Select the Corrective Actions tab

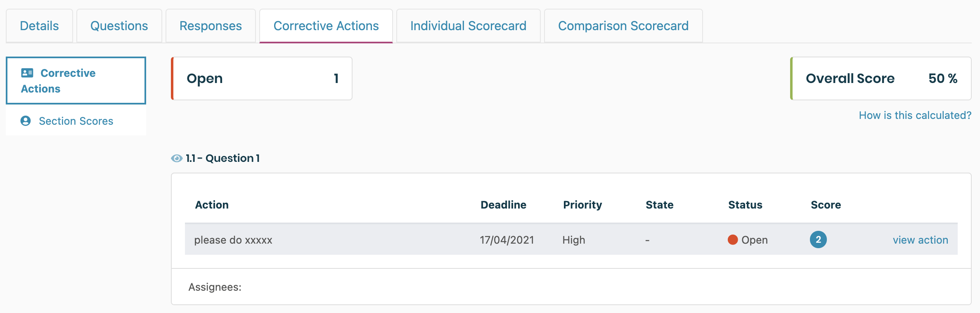[x=326, y=26]
